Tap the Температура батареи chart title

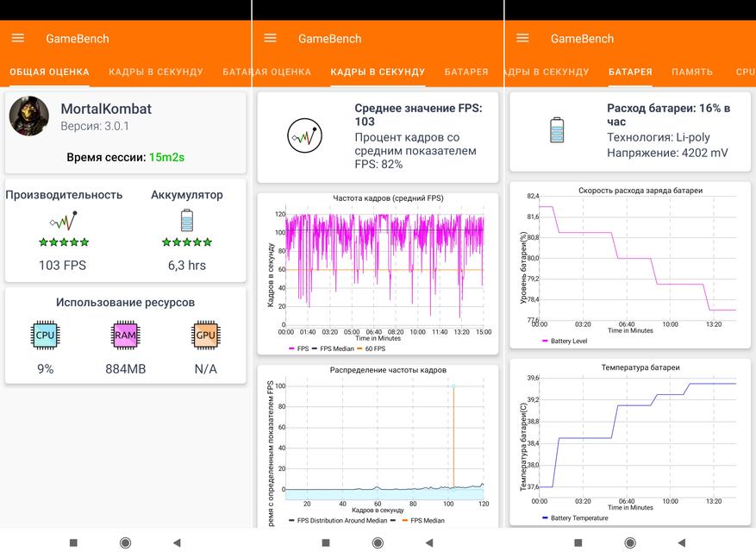coord(640,367)
